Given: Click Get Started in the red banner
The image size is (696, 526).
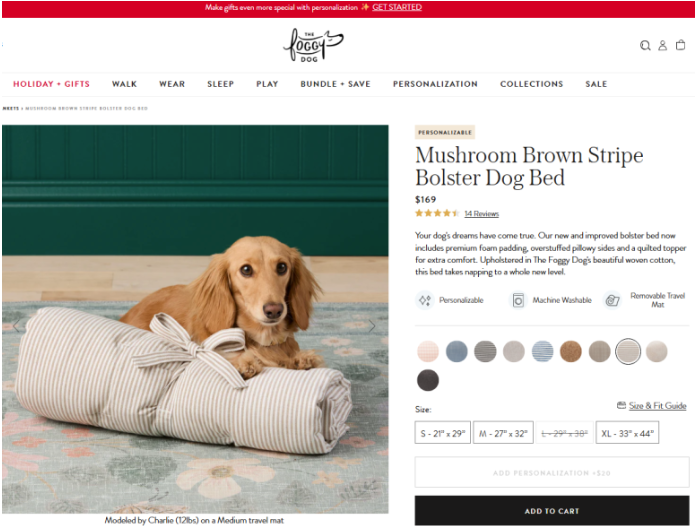Looking at the screenshot, I should (397, 8).
